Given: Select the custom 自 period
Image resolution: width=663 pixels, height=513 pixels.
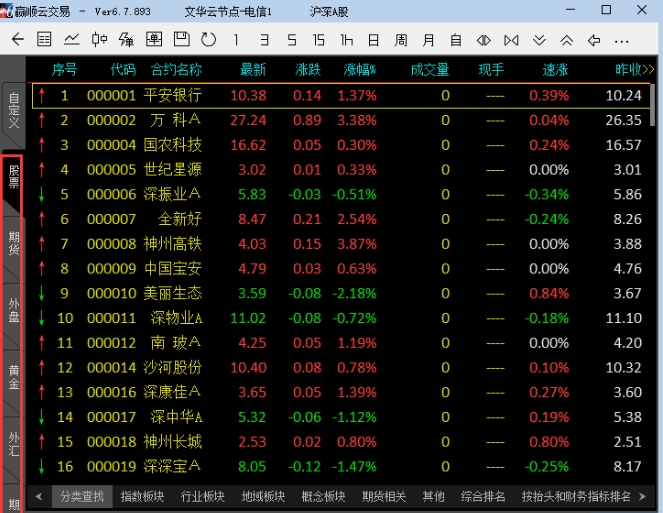Looking at the screenshot, I should [x=456, y=40].
